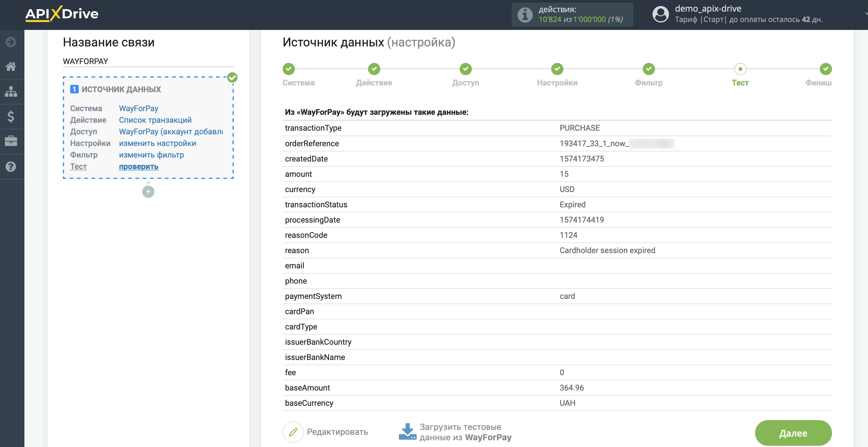Viewport: 868px width, 447px height.
Task: Click the APIXDrive logo
Action: tap(62, 14)
